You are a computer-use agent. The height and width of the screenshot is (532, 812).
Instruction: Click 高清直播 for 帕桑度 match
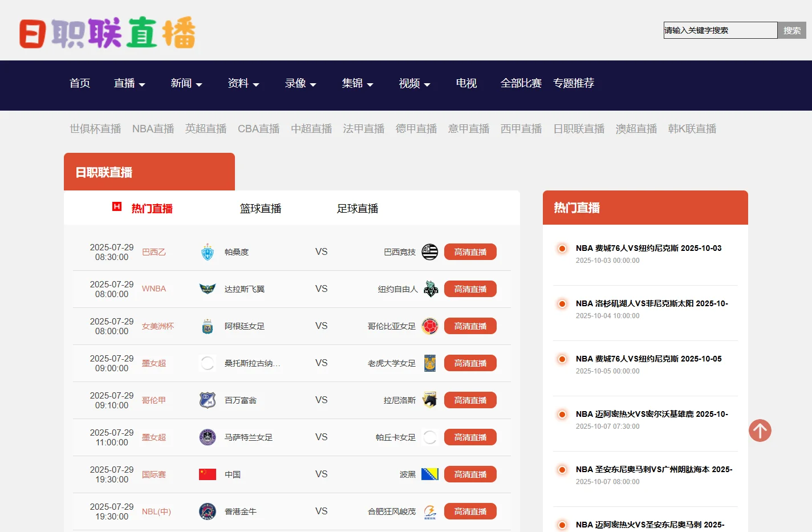pyautogui.click(x=470, y=252)
